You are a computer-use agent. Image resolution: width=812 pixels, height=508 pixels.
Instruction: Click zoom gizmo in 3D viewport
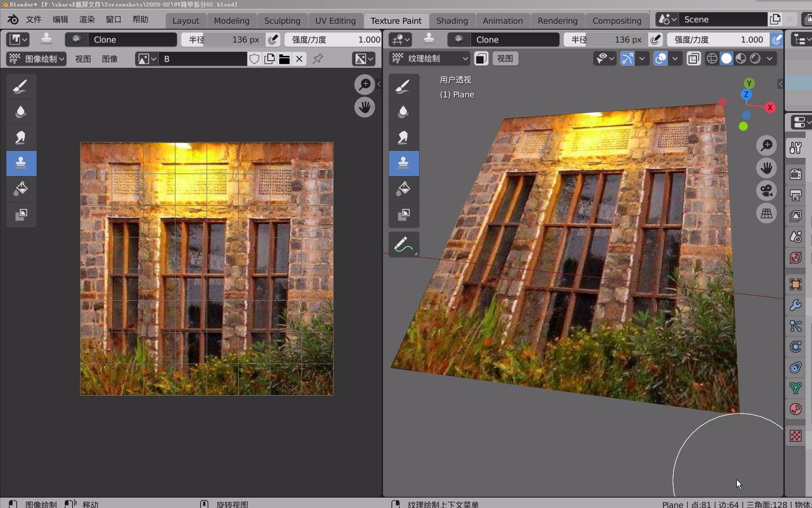(x=767, y=145)
